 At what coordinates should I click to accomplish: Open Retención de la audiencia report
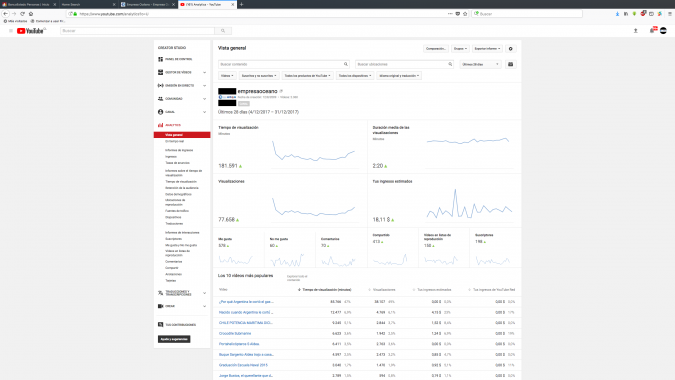[182, 188]
